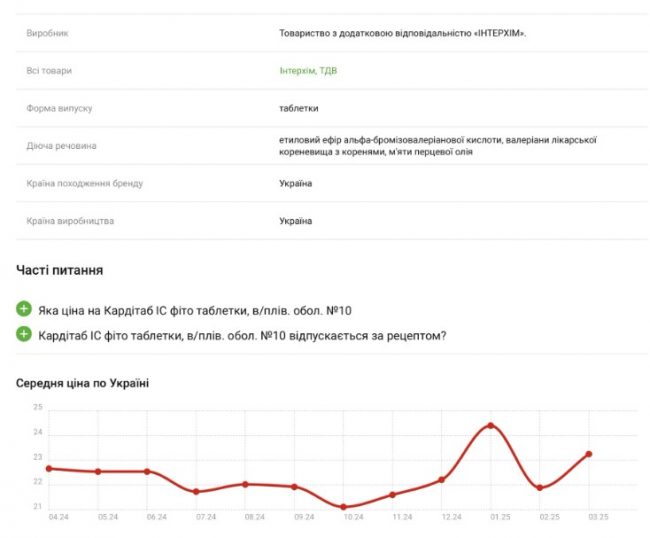650x538 pixels.
Task: Click the green plus icon beside the prescription question
Action: tap(24, 334)
